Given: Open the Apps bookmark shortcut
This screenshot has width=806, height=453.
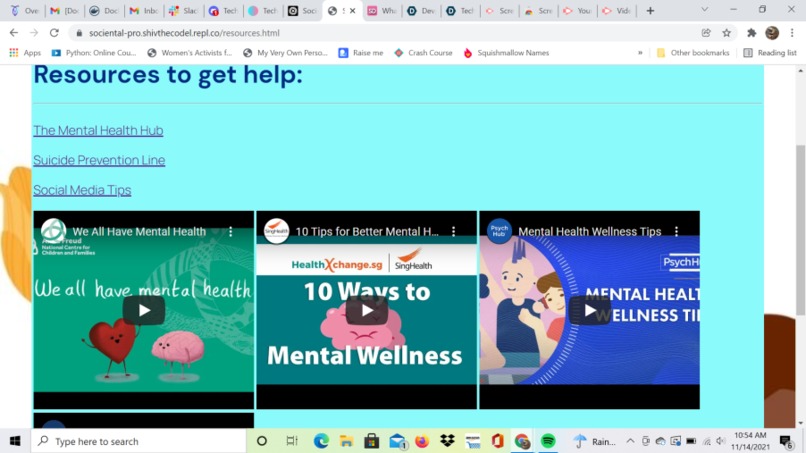Looking at the screenshot, I should [x=25, y=52].
